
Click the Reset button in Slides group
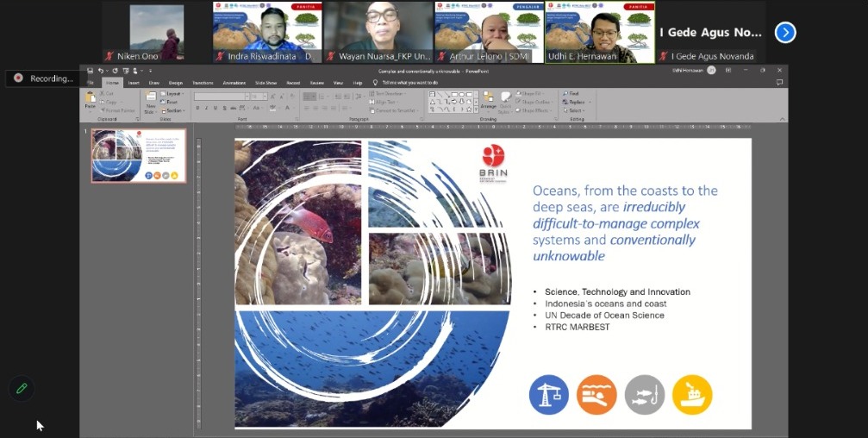click(x=170, y=102)
